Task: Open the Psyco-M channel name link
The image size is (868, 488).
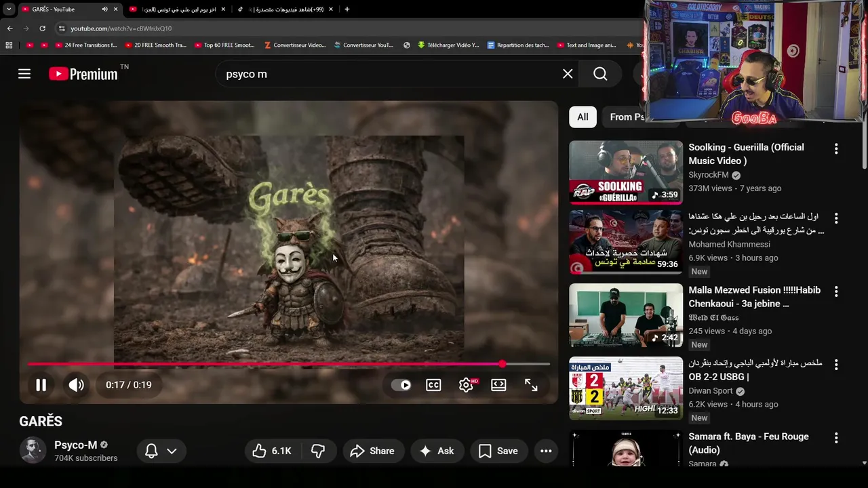Action: [76, 445]
